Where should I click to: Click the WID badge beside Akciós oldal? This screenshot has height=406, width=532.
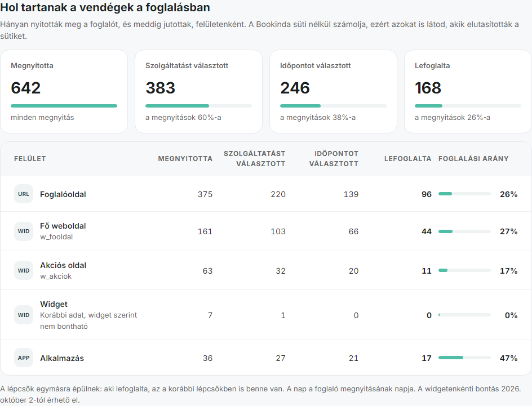pos(24,270)
